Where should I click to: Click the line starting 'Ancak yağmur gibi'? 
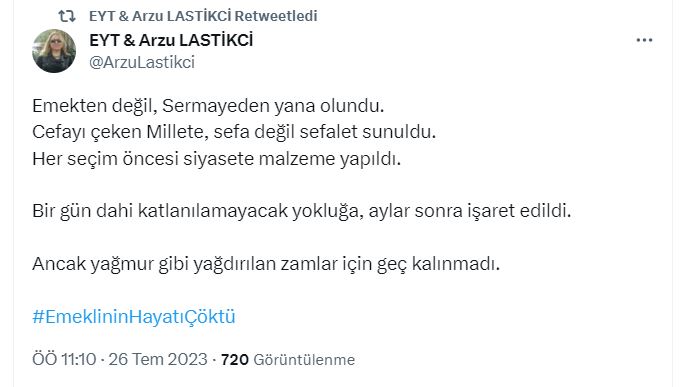coord(266,264)
